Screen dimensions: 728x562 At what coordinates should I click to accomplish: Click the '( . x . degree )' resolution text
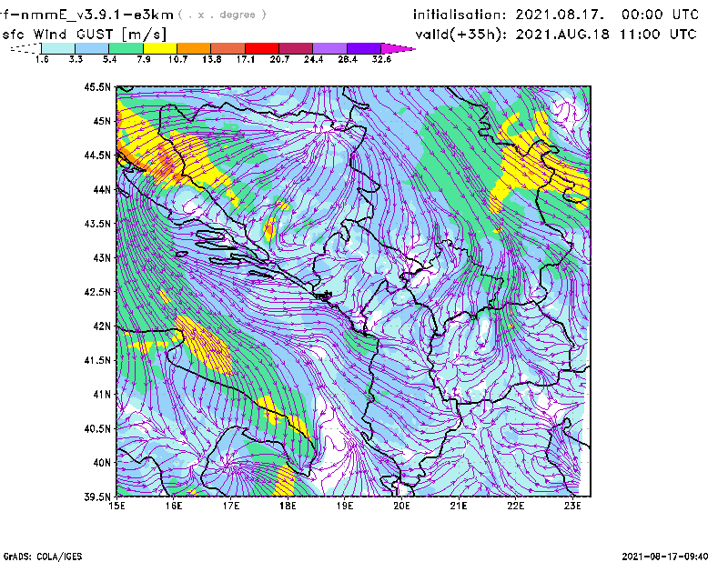pos(223,15)
